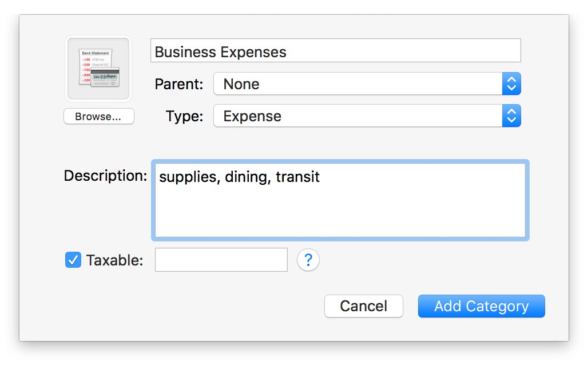The height and width of the screenshot is (365, 588).
Task: Open the Parent dropdown showing None
Action: [x=358, y=84]
